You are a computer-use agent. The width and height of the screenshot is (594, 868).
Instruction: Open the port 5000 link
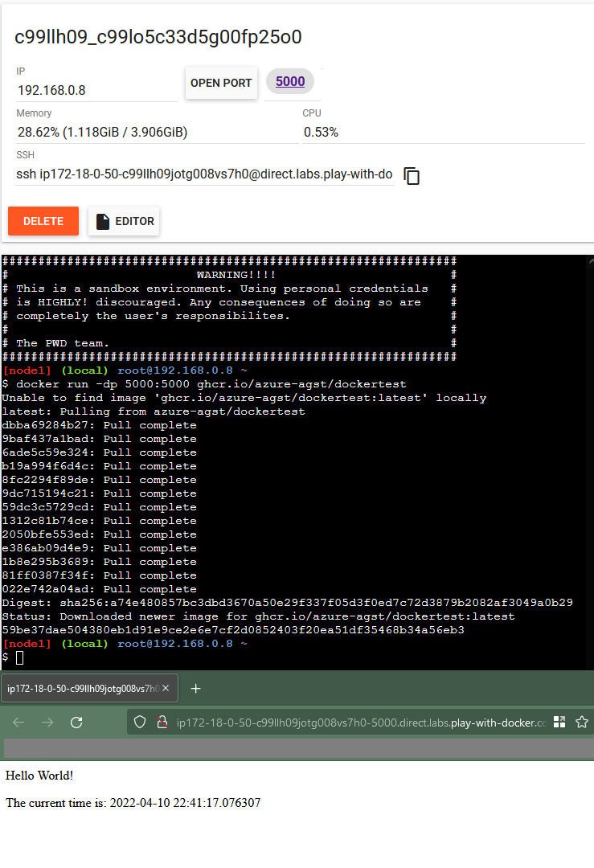290,81
